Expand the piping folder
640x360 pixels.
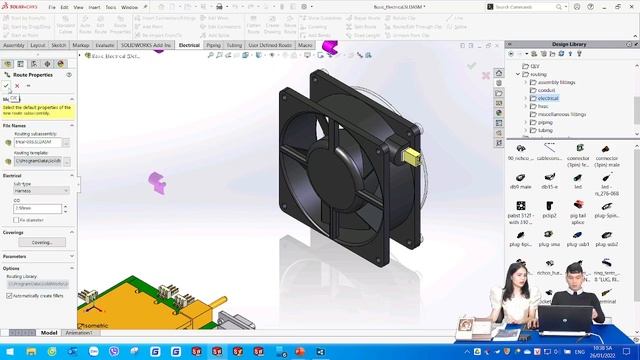(526, 122)
